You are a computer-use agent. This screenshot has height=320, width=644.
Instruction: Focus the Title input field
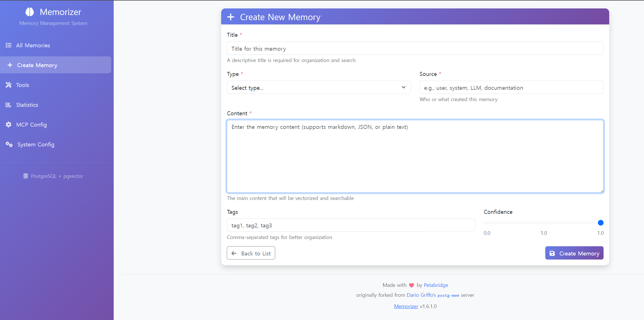pyautogui.click(x=415, y=48)
